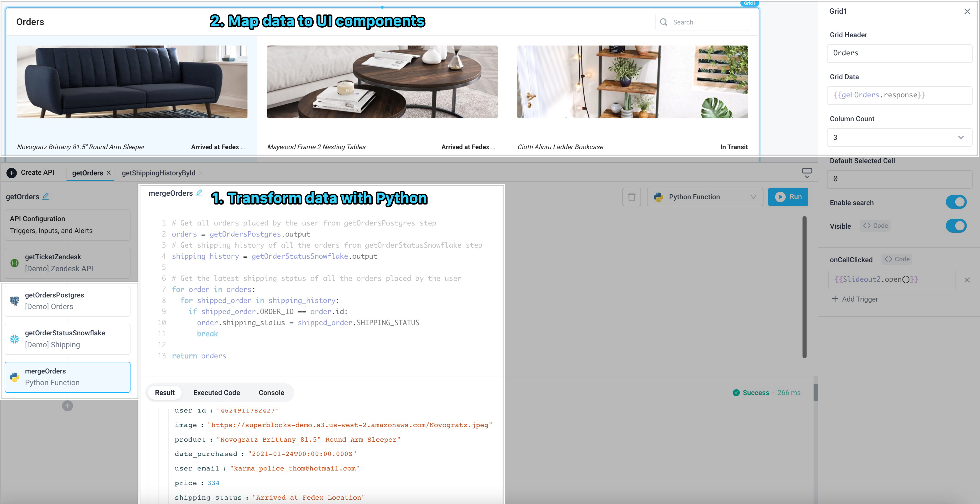The height and width of the screenshot is (504, 980).
Task: Select the Python icon on the mergeOrders step
Action: (14, 377)
